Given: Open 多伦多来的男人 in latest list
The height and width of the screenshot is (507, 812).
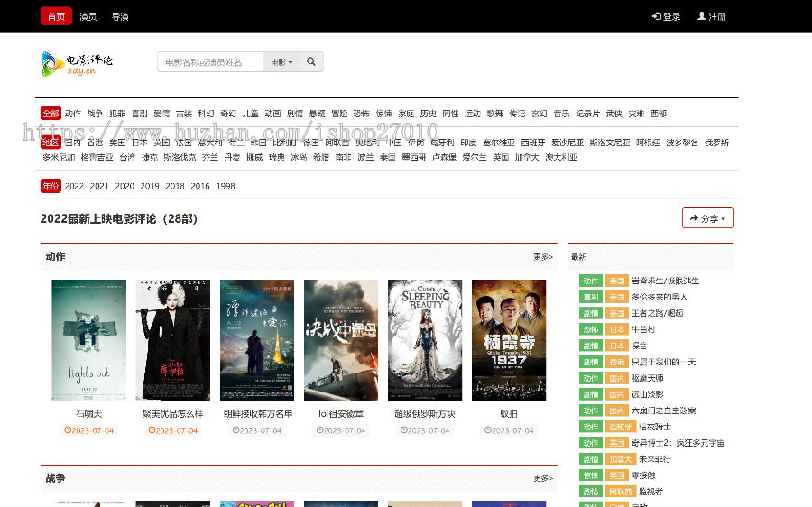Looking at the screenshot, I should click(660, 297).
